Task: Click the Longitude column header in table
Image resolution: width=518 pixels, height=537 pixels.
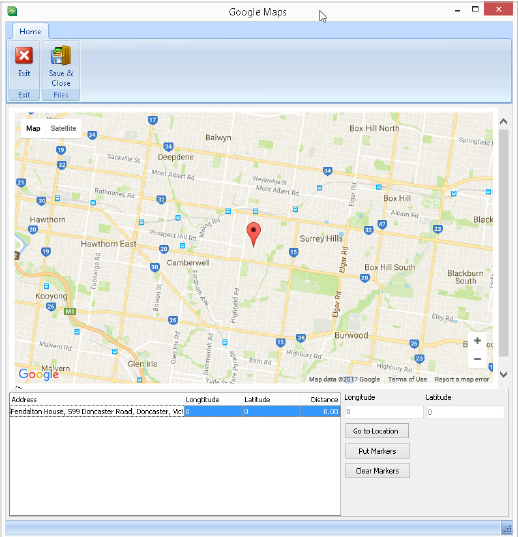Action: [213, 399]
